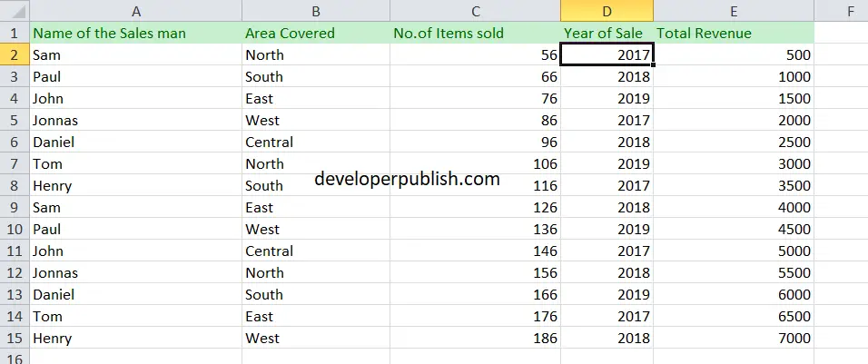
Task: Select cell with revenue 6000
Action: point(734,294)
